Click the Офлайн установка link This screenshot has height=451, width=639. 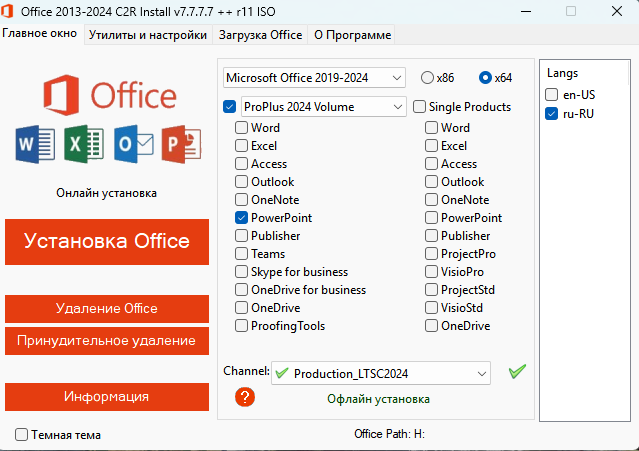coord(378,399)
